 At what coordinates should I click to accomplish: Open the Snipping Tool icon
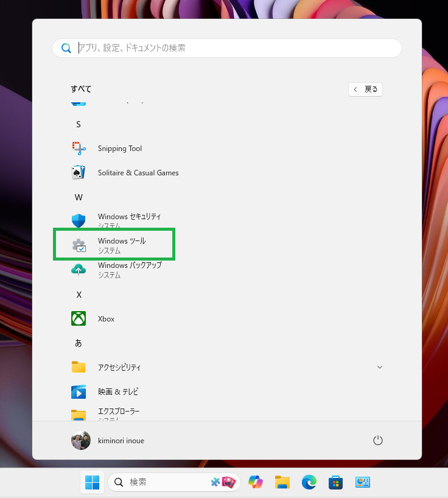tap(79, 149)
